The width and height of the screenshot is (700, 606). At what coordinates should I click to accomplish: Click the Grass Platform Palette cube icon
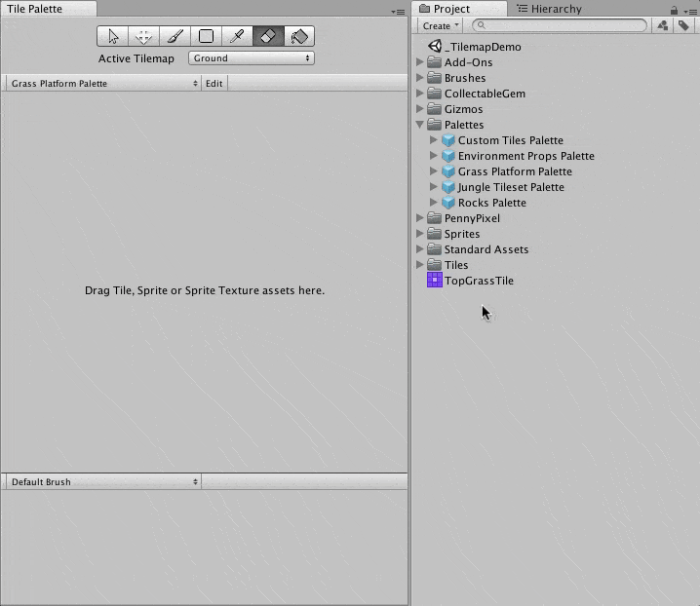tap(448, 171)
